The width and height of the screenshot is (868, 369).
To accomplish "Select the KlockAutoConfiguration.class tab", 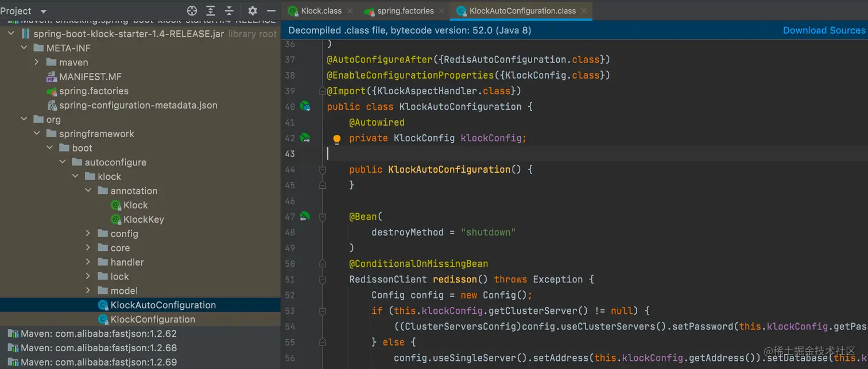I will [522, 11].
